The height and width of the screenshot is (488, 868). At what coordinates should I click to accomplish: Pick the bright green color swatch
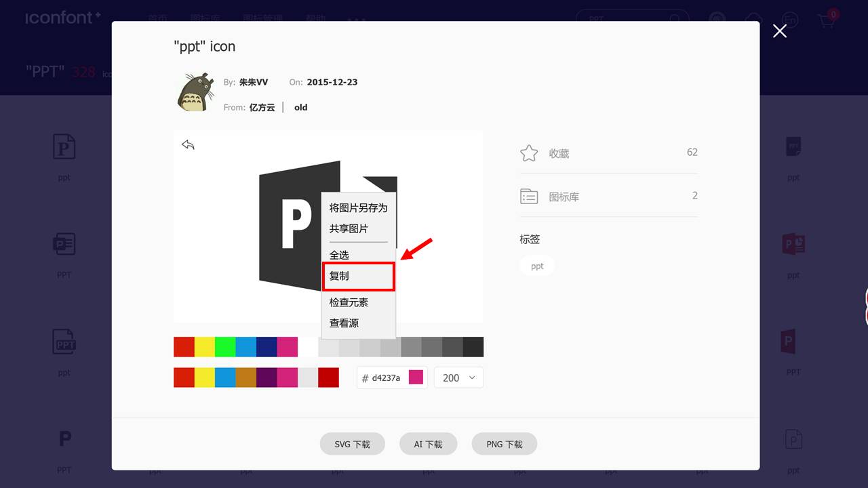225,346
